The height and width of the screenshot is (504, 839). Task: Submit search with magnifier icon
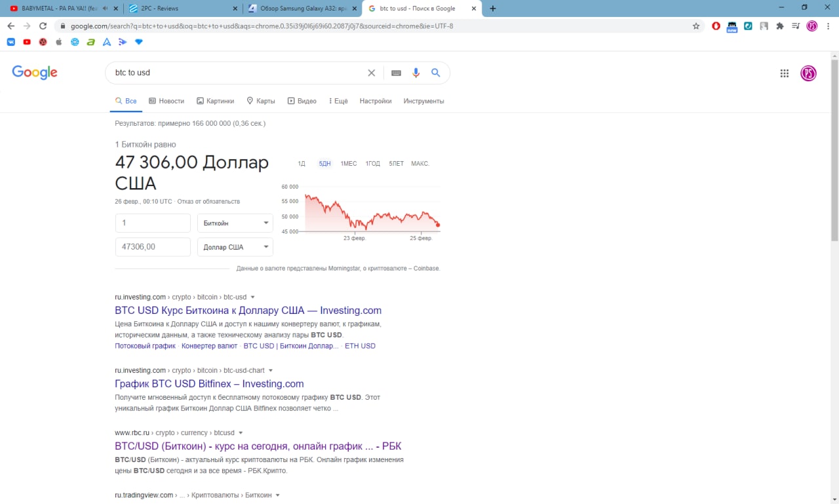point(436,73)
